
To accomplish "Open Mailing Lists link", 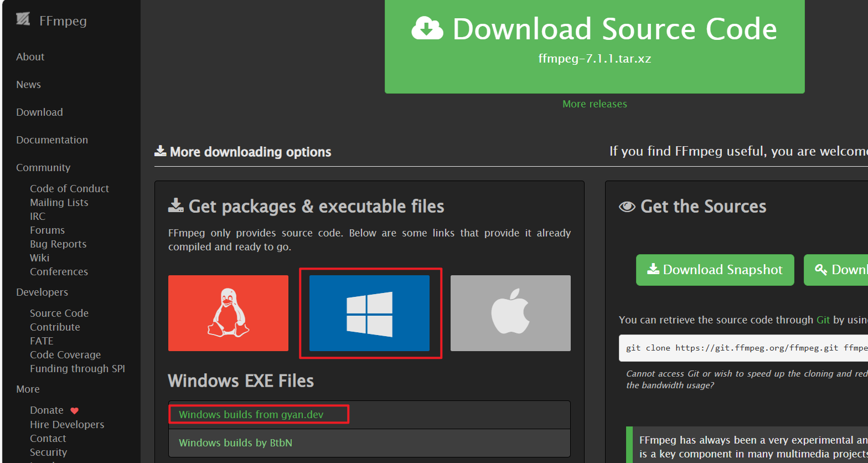I will [59, 203].
